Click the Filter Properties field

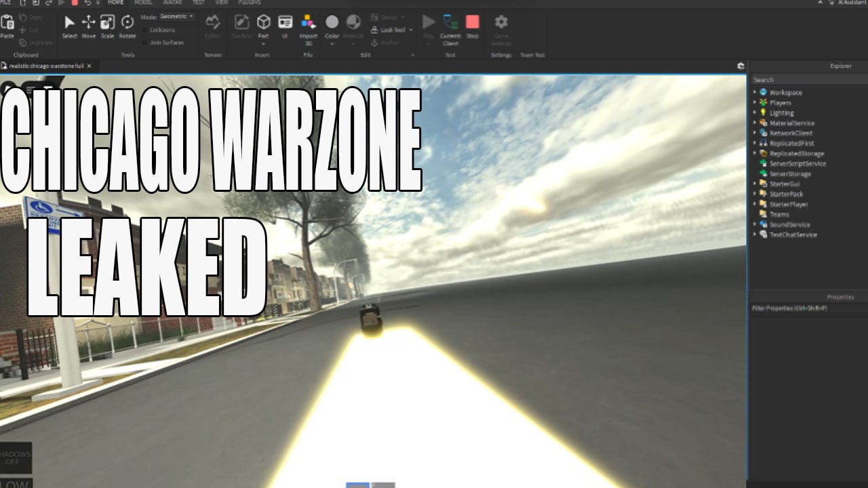coord(808,308)
